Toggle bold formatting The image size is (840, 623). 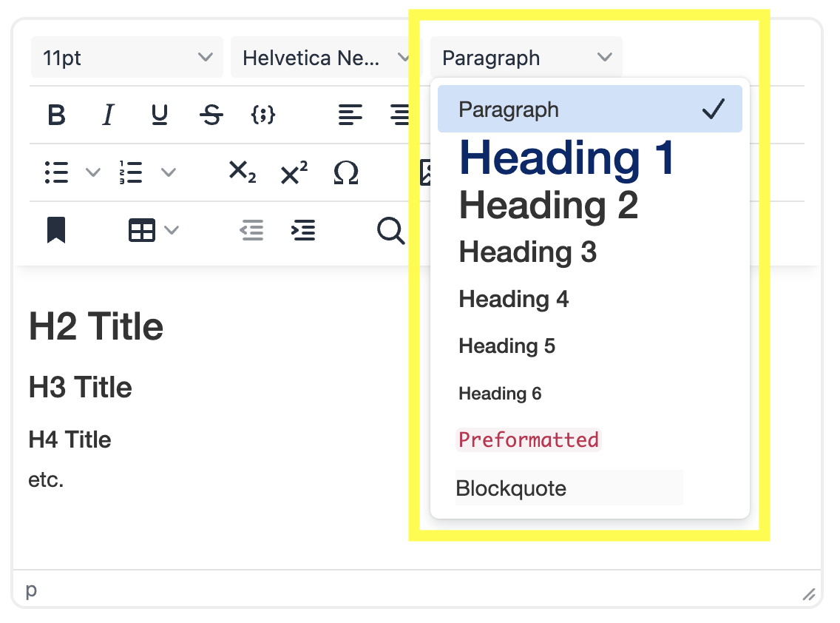point(56,115)
